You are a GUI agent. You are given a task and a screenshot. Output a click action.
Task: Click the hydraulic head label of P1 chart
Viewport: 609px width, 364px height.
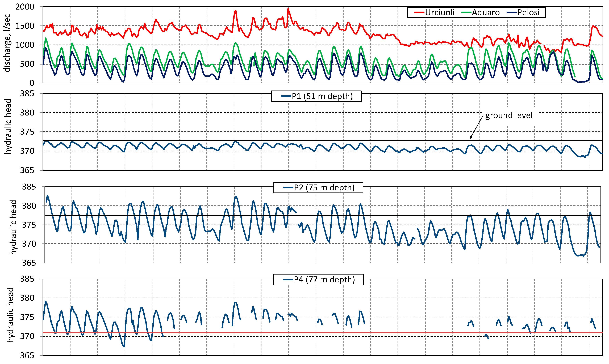(8, 127)
